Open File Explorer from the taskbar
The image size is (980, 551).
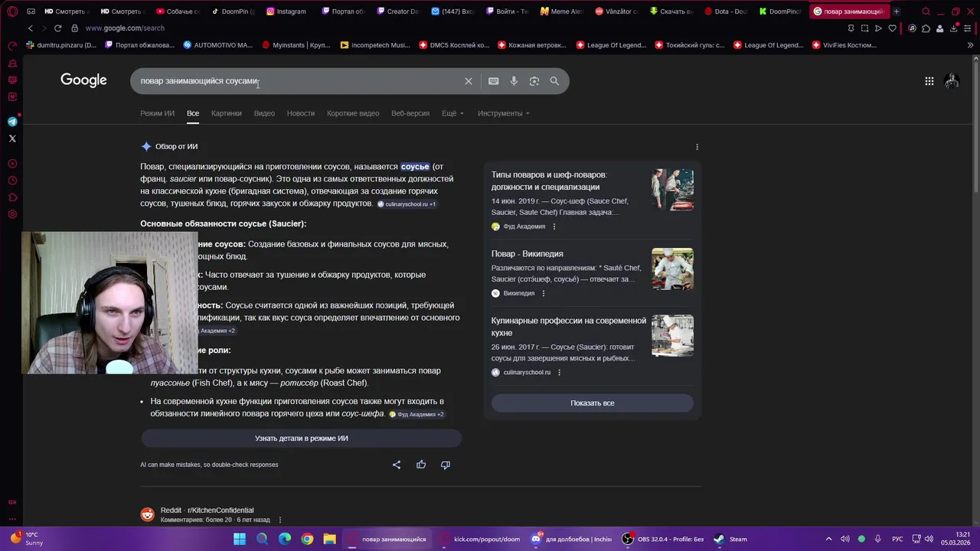329,540
